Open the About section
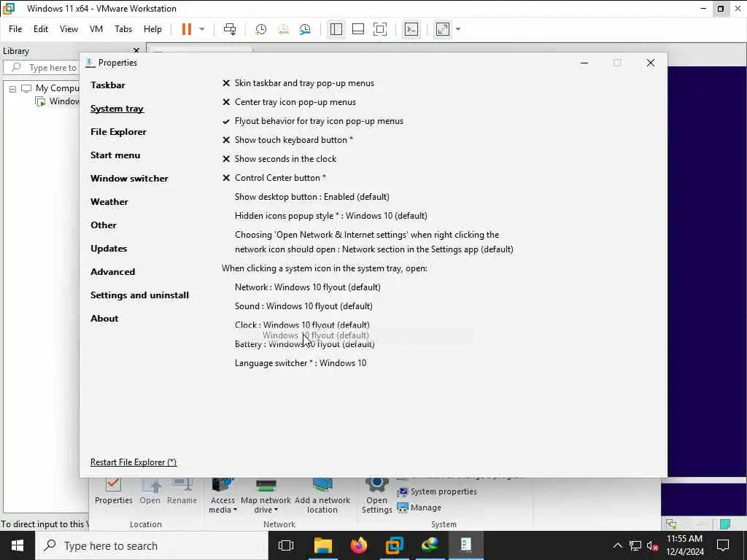 point(104,319)
